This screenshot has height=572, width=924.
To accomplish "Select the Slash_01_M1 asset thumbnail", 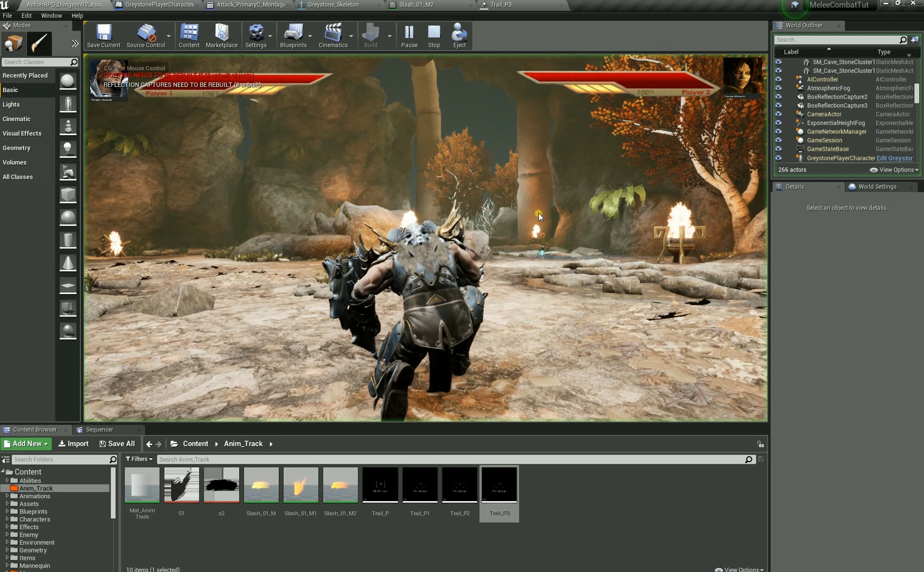I will tap(300, 486).
